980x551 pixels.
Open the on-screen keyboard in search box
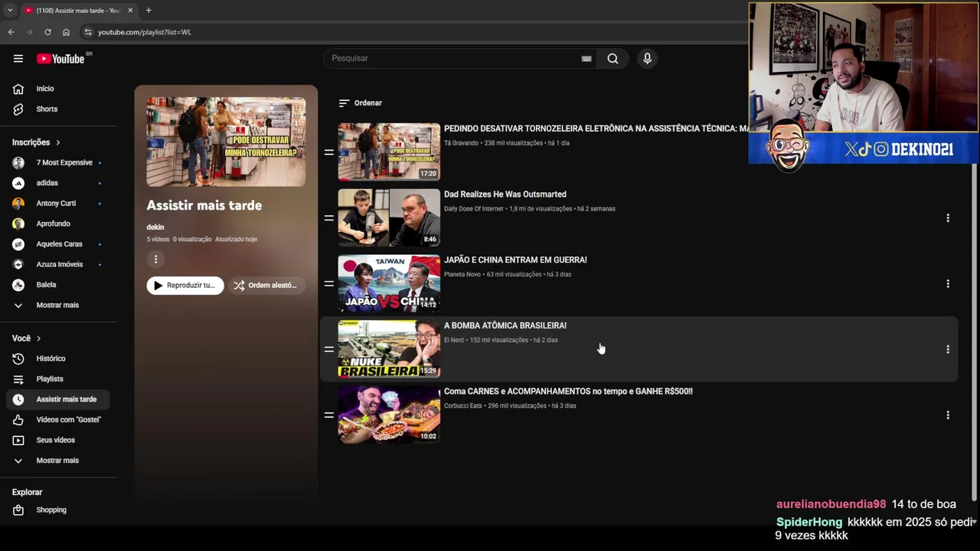click(x=586, y=58)
